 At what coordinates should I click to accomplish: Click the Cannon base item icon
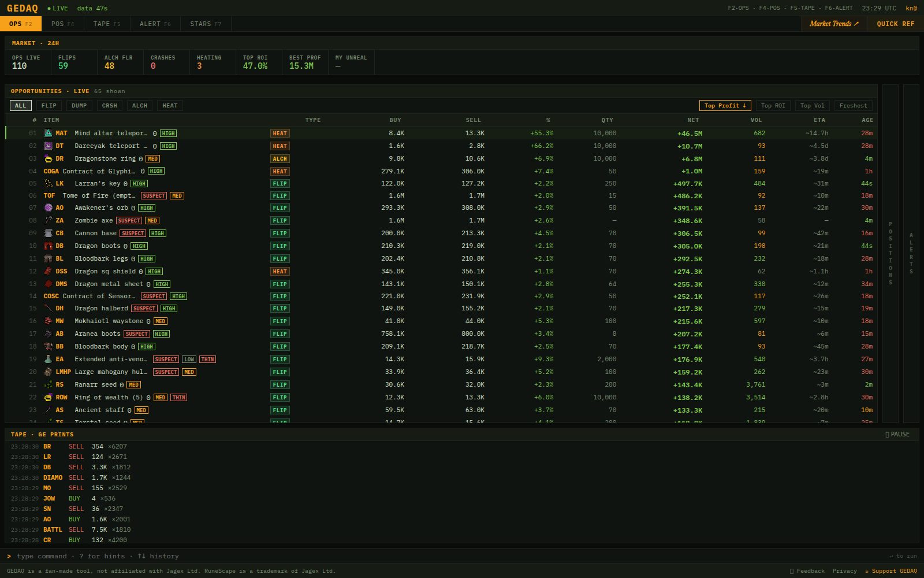click(49, 233)
